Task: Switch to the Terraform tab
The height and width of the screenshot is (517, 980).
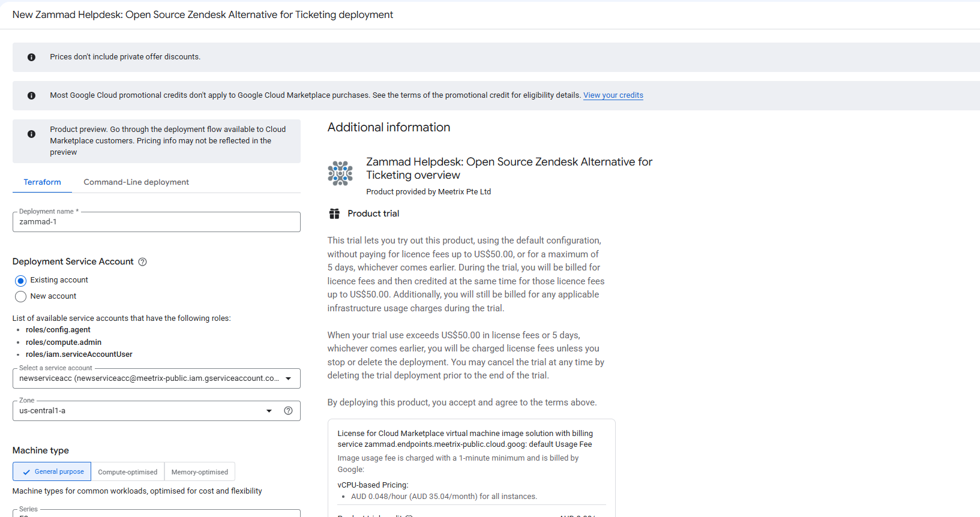Action: (x=42, y=182)
